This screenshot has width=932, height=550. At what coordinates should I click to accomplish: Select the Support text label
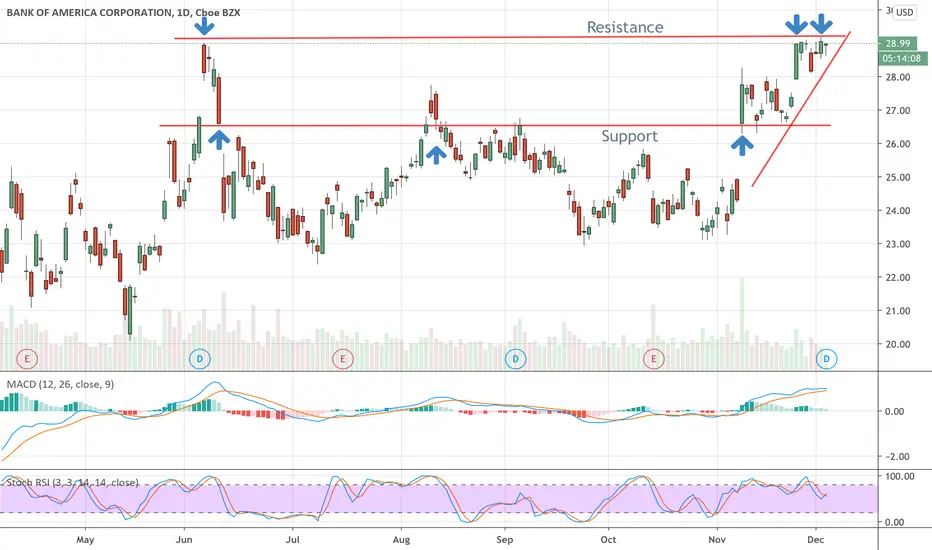tap(629, 136)
